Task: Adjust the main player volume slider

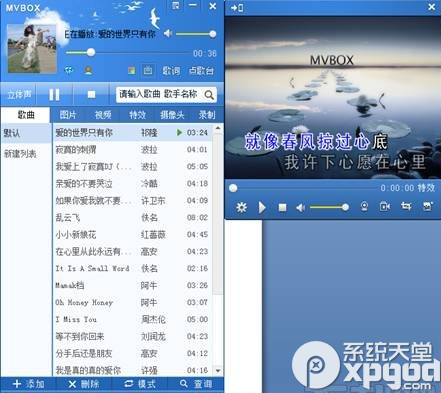Action: click(196, 34)
